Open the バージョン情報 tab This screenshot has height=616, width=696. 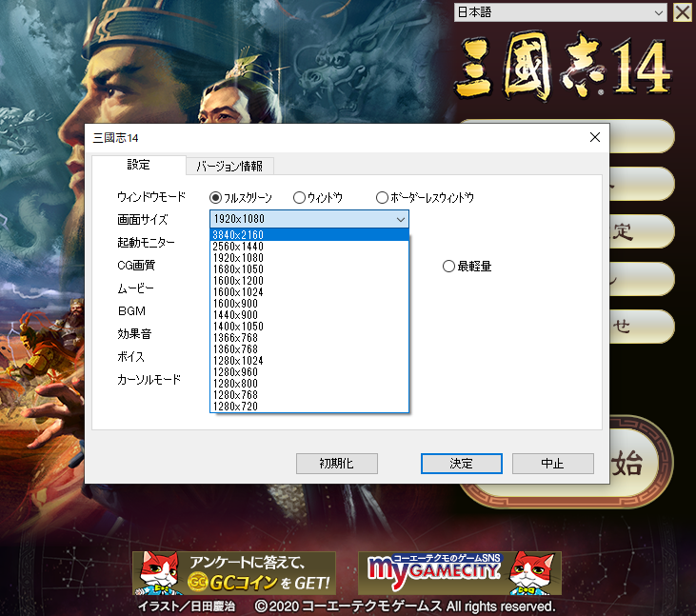(x=229, y=166)
